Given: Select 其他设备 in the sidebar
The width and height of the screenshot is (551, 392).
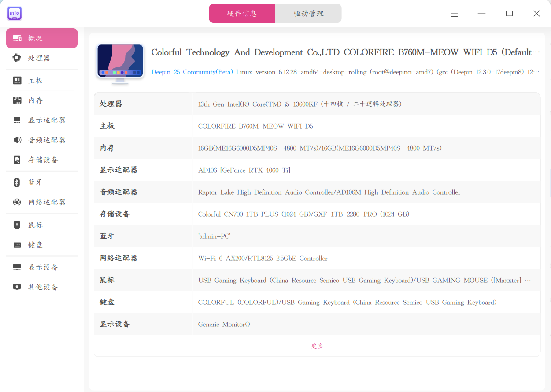Looking at the screenshot, I should [x=42, y=287].
